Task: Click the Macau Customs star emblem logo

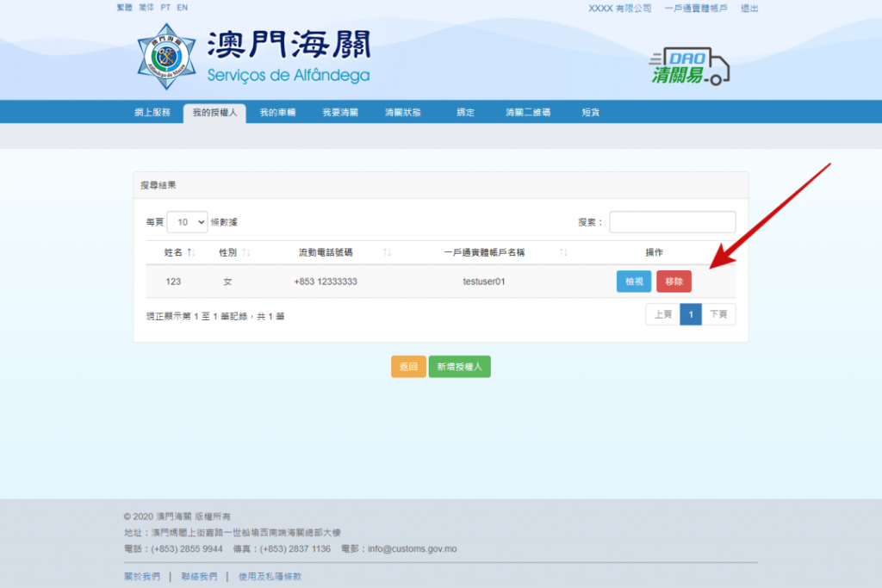Action: [x=166, y=56]
